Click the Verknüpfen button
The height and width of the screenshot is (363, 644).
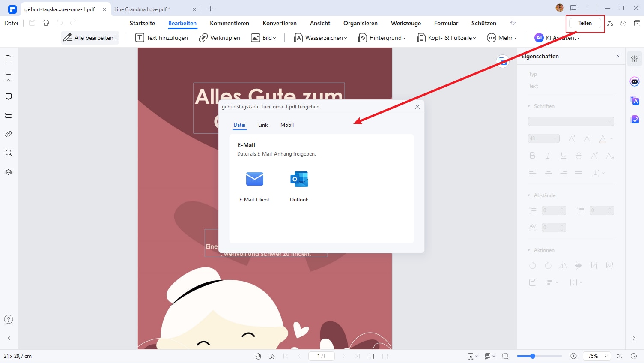(x=219, y=38)
